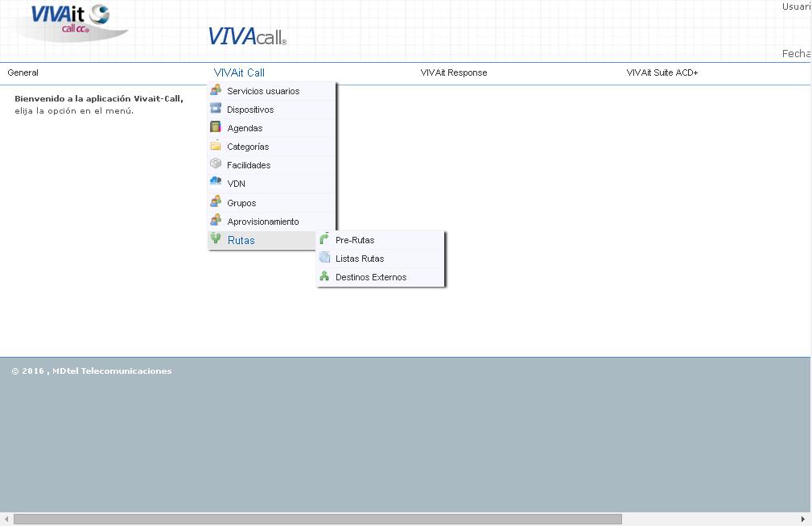Click the scrollbar right arrow
812x526 pixels.
[x=802, y=519]
